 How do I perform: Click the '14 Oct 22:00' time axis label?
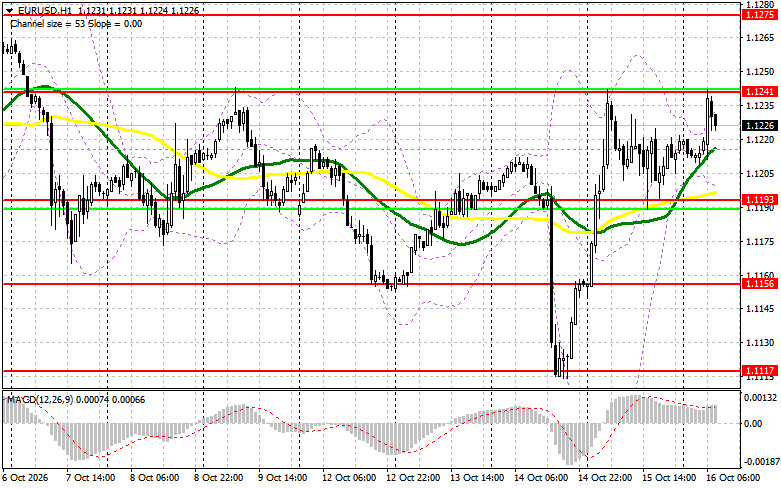(605, 478)
